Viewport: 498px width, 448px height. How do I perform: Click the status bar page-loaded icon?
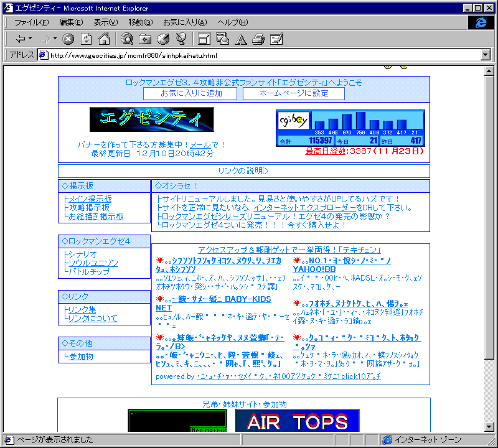[x=8, y=440]
